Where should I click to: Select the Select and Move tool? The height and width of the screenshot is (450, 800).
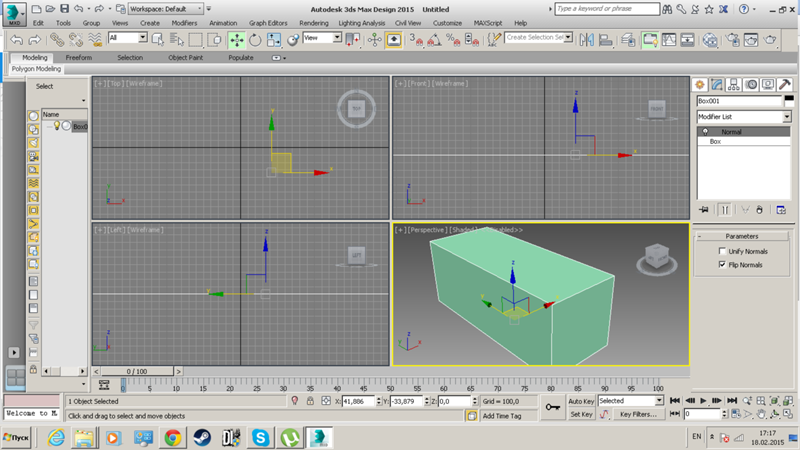pos(237,40)
